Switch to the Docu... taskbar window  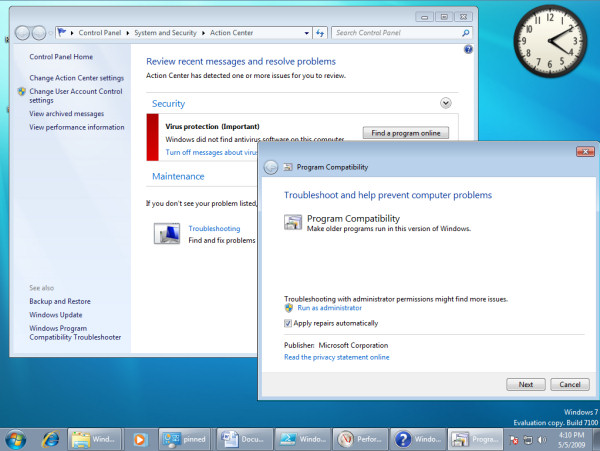pyautogui.click(x=245, y=439)
